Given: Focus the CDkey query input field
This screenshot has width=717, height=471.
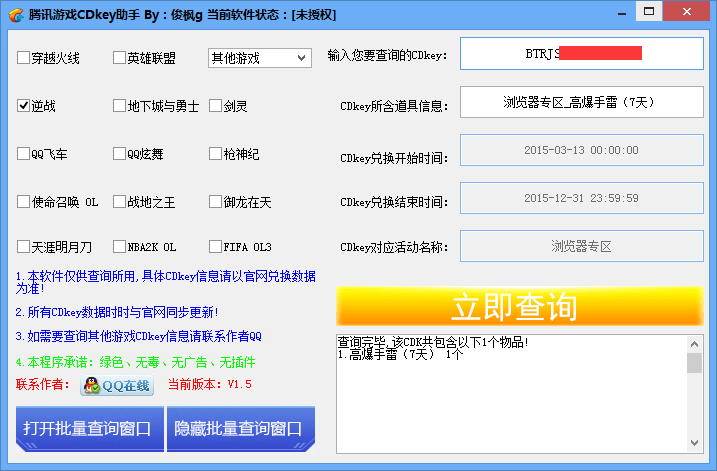Looking at the screenshot, I should click(582, 54).
